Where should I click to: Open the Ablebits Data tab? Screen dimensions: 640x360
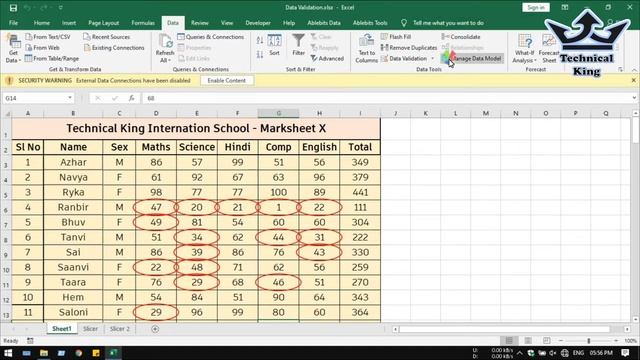(324, 23)
